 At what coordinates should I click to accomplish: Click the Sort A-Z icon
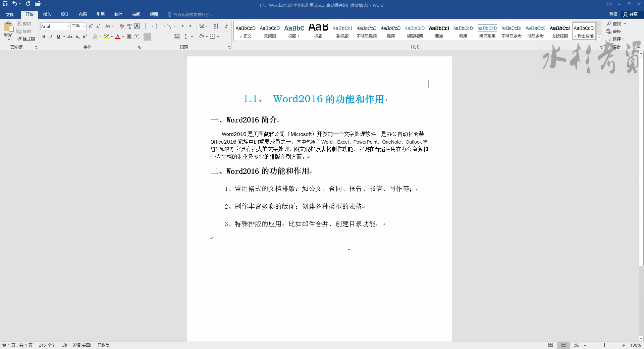216,26
